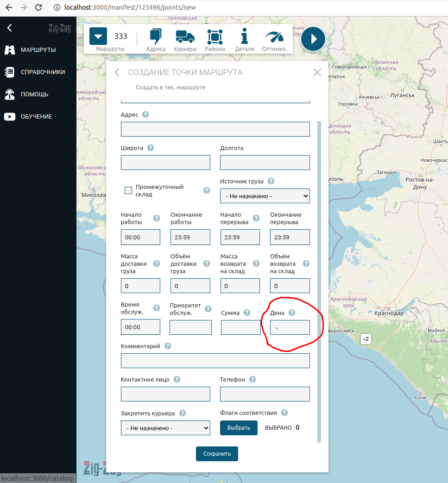Open ОБУЧЕНИЕ in the sidebar menu
The height and width of the screenshot is (483, 448).
pos(36,117)
